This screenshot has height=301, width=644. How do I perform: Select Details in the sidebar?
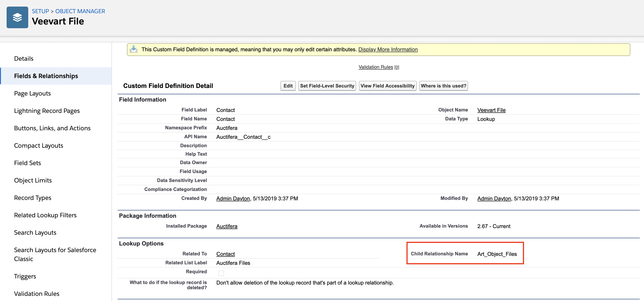click(x=24, y=58)
